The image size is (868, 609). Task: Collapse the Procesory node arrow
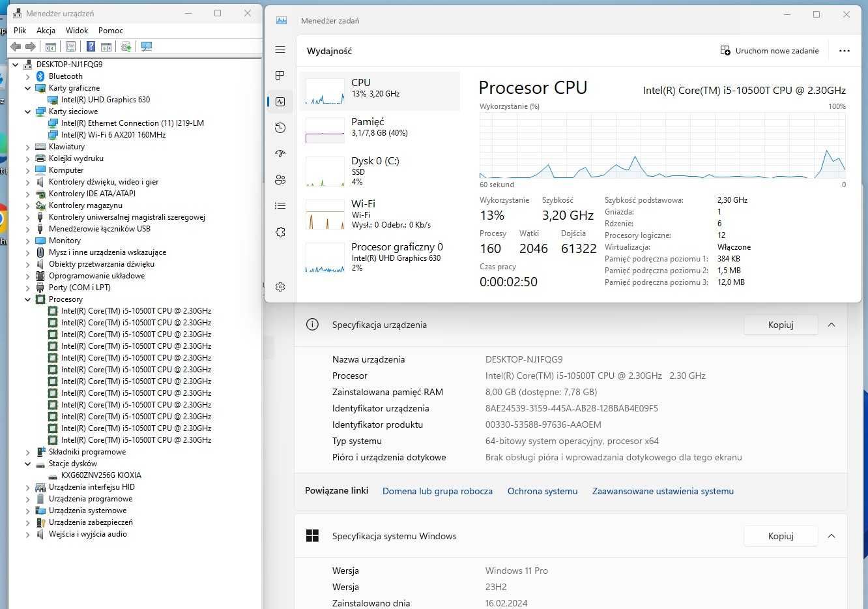click(28, 299)
